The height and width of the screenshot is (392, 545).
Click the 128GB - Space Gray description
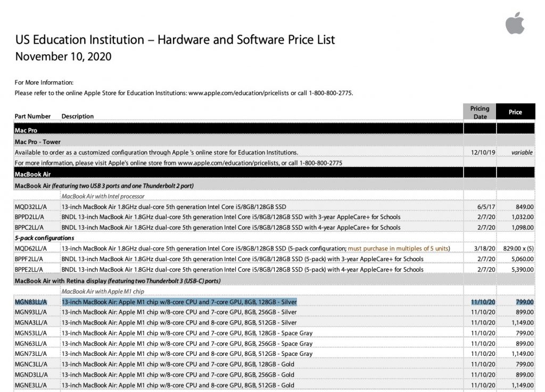pyautogui.click(x=187, y=333)
